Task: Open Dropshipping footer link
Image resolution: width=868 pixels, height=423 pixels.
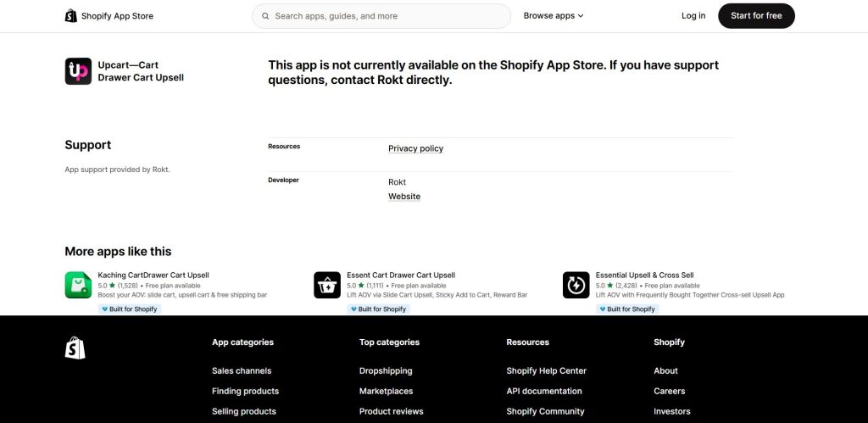Action: tap(386, 370)
